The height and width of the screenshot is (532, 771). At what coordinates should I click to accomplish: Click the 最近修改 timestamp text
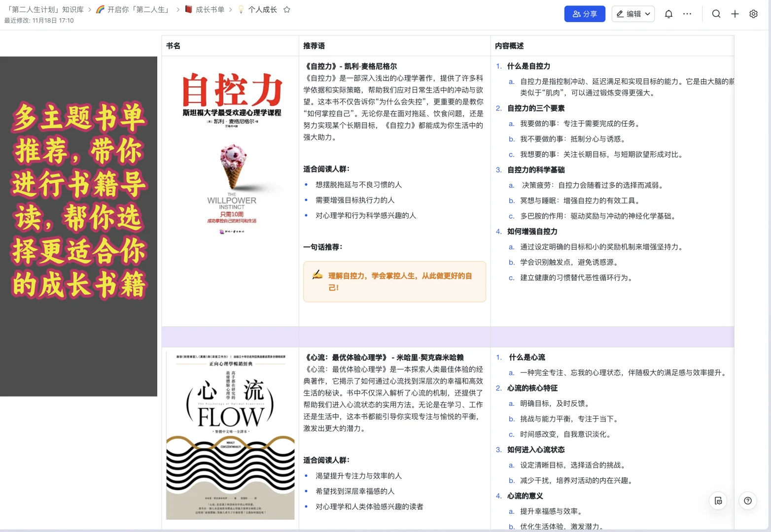coord(39,21)
